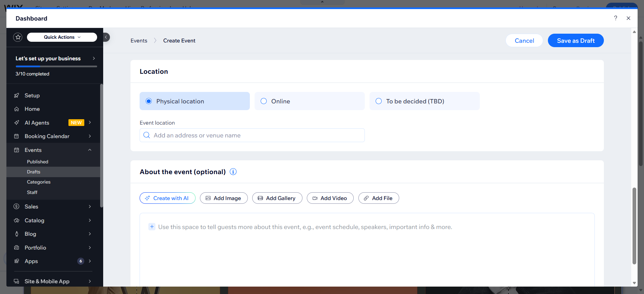644x294 pixels.
Task: Click the plus icon in description editor
Action: point(152,227)
